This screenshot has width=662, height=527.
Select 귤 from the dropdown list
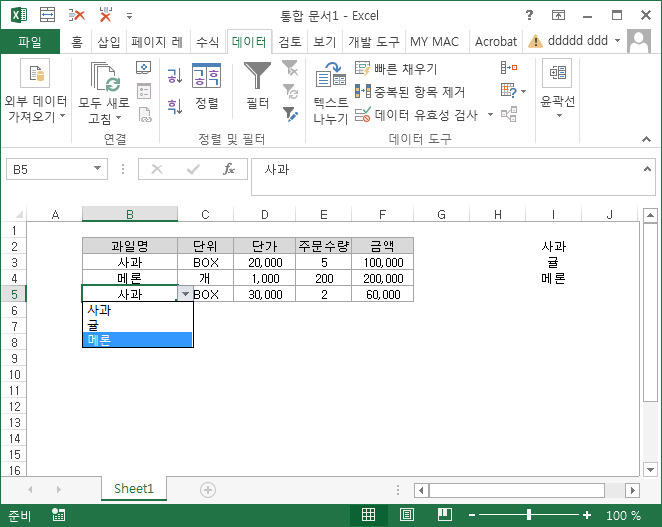click(x=138, y=325)
